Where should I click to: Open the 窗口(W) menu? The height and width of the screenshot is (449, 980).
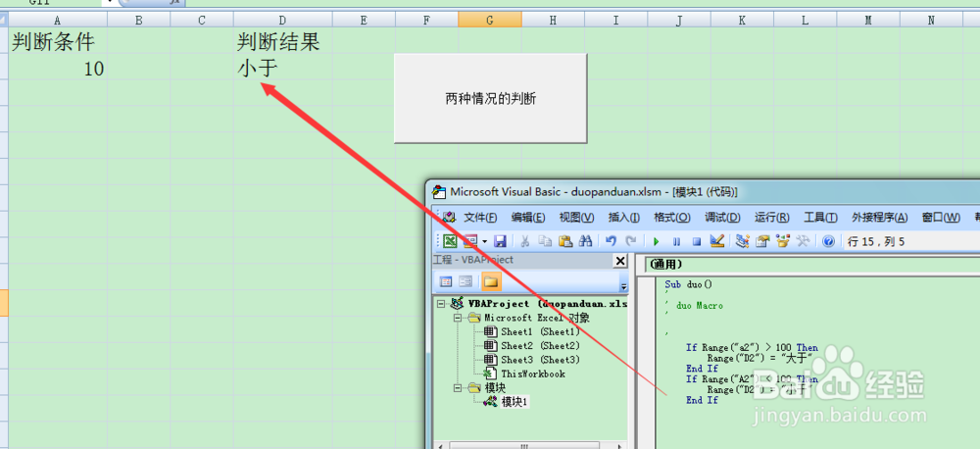[x=941, y=218]
